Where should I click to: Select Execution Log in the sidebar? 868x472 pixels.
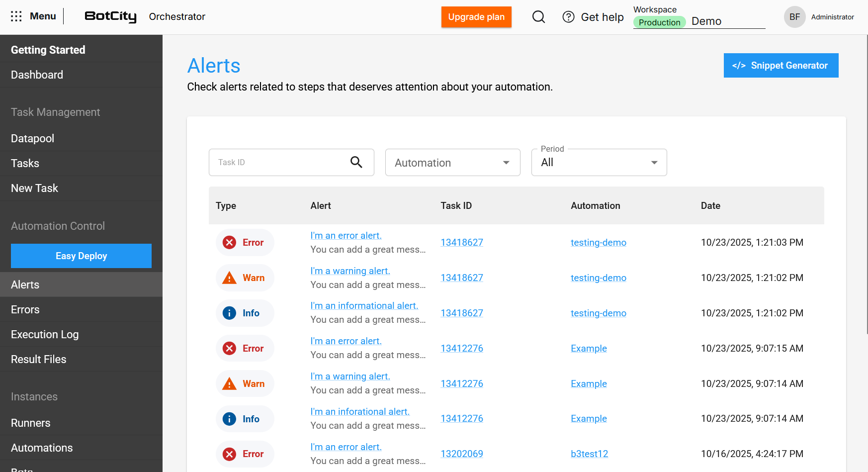pyautogui.click(x=45, y=334)
